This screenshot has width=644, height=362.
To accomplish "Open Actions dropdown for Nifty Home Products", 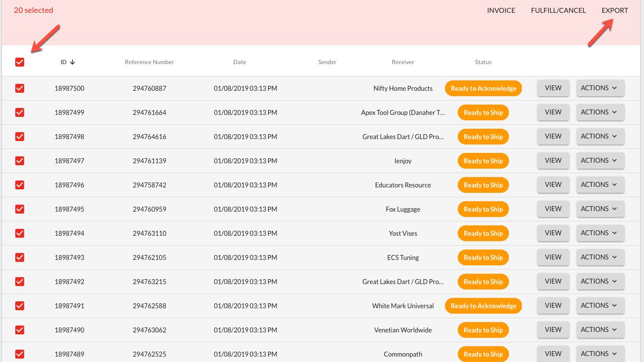I will click(600, 88).
